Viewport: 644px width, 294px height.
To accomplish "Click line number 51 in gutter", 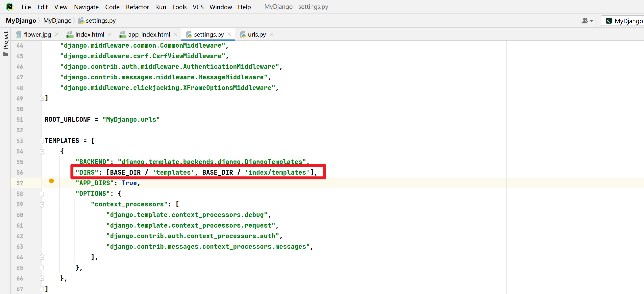I will (20, 120).
